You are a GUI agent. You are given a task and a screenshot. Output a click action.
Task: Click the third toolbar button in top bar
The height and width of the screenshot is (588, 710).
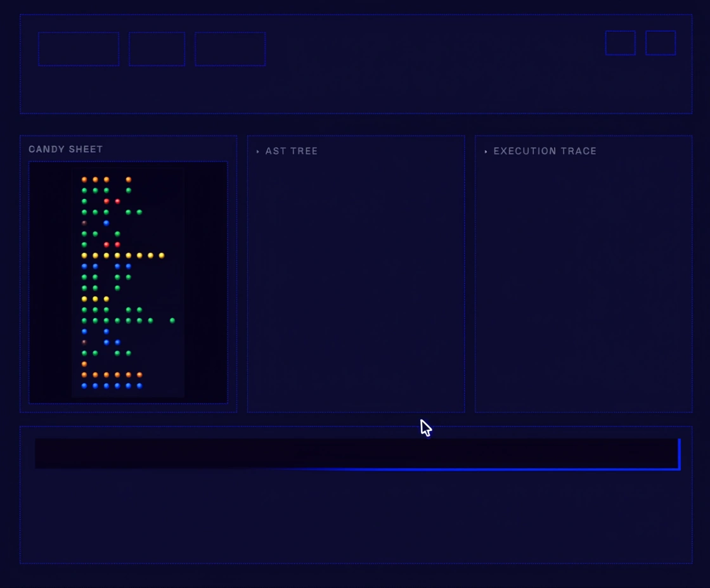pyautogui.click(x=230, y=49)
